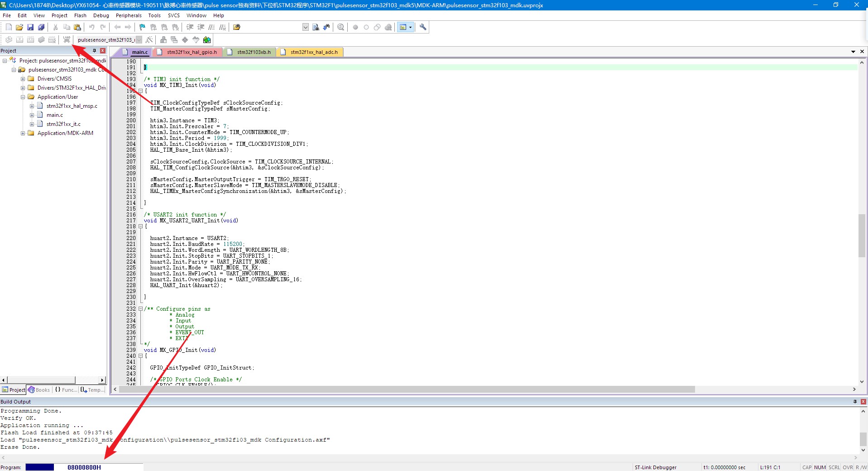Toggle a bookmark with the flag icon
The image size is (868, 471).
(x=142, y=27)
